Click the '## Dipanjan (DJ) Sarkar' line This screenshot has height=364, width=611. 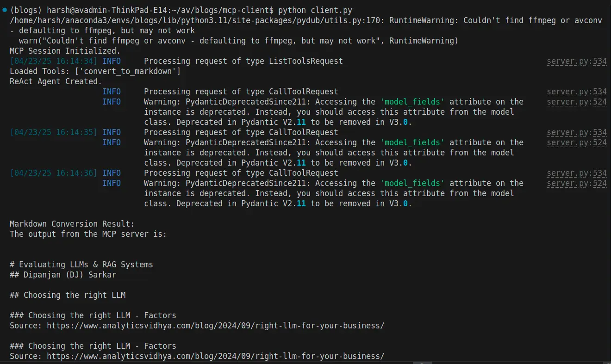pos(63,275)
